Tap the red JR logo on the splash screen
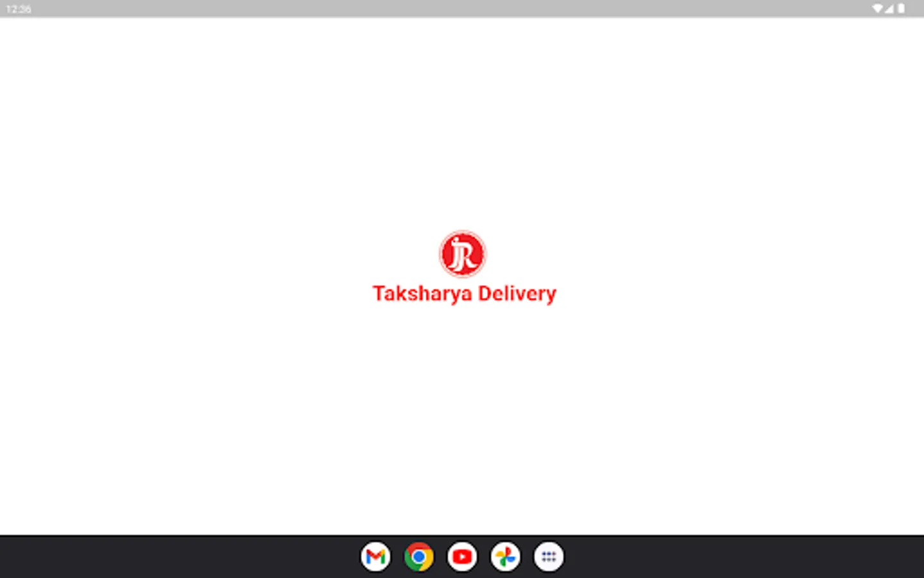Viewport: 924px width, 578px height. (x=463, y=254)
